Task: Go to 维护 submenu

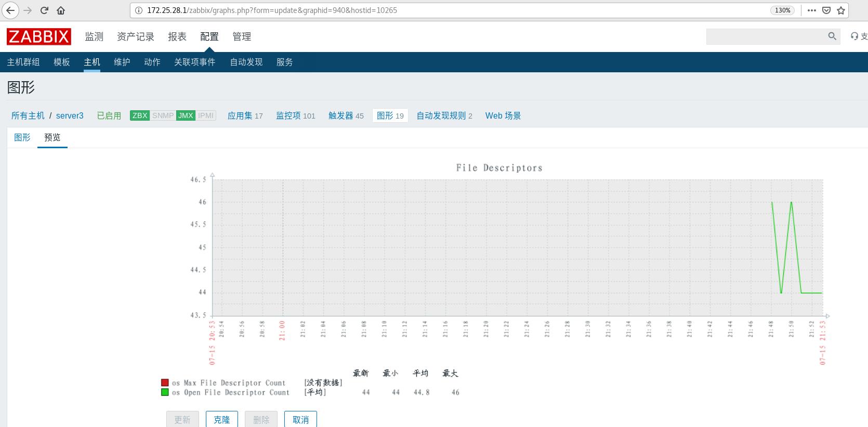Action: [x=122, y=62]
